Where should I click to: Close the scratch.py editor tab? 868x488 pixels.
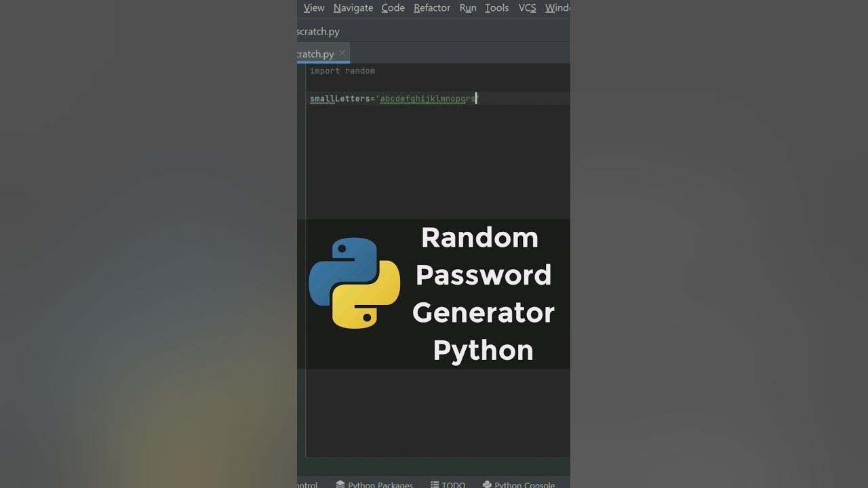point(342,53)
